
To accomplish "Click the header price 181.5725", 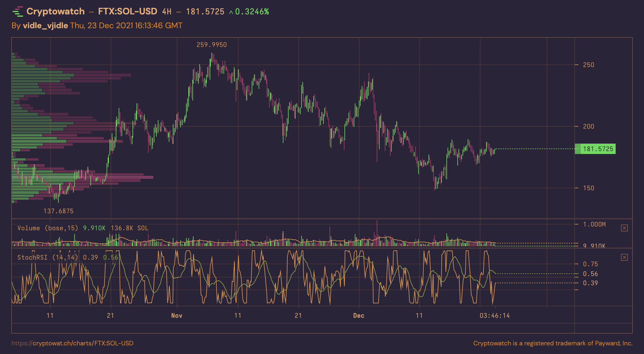I will pos(205,12).
